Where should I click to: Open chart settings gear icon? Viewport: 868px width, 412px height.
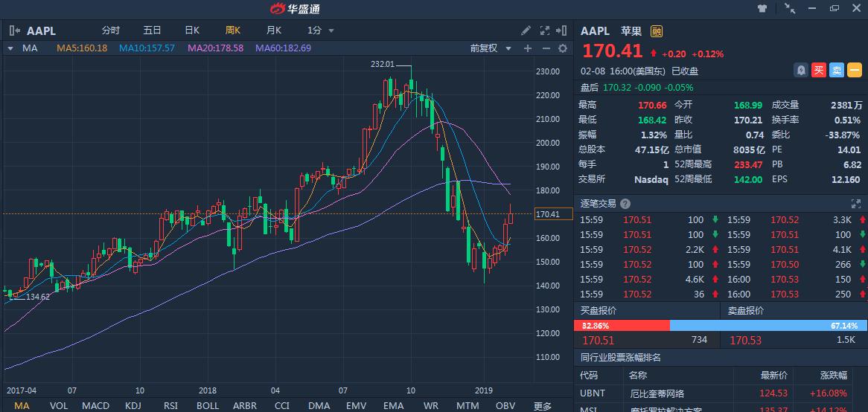coord(563,48)
